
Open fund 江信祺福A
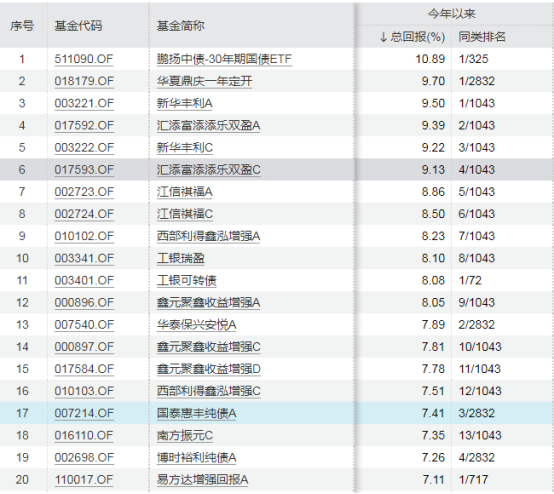(x=185, y=192)
